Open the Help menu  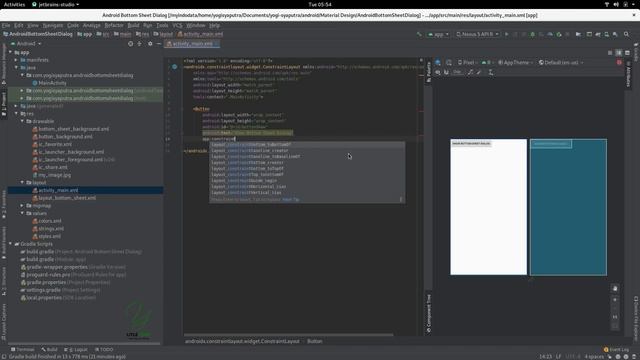click(214, 25)
